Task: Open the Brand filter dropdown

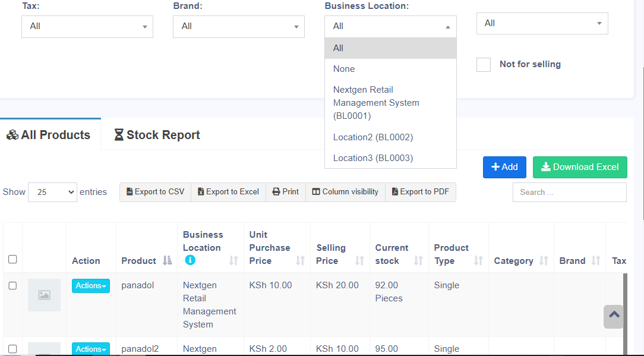Action: coord(239,27)
